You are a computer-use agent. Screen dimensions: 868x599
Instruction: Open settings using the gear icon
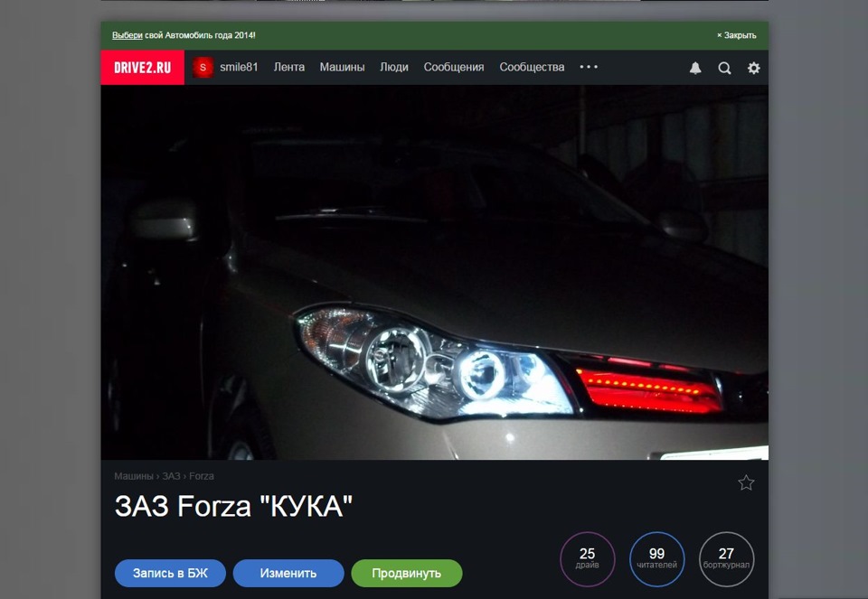[753, 67]
